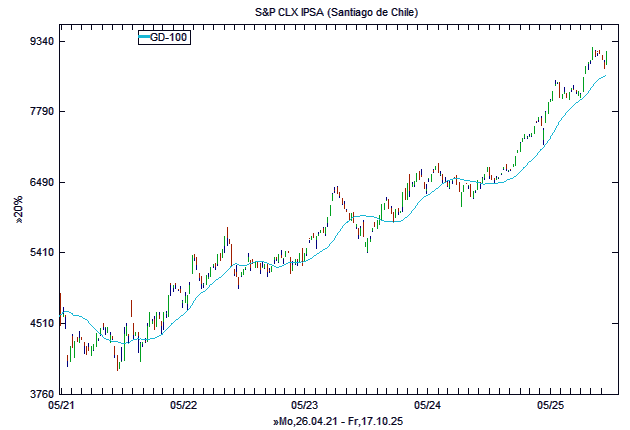Viewport: 630px width, 430px height.
Task: Click the 6490 y-axis value
Action: click(x=39, y=182)
